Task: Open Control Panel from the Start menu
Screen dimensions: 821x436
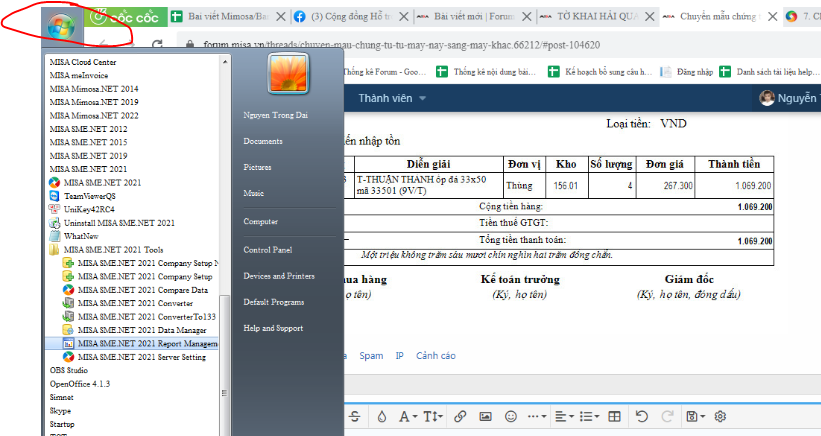Action: [x=268, y=250]
